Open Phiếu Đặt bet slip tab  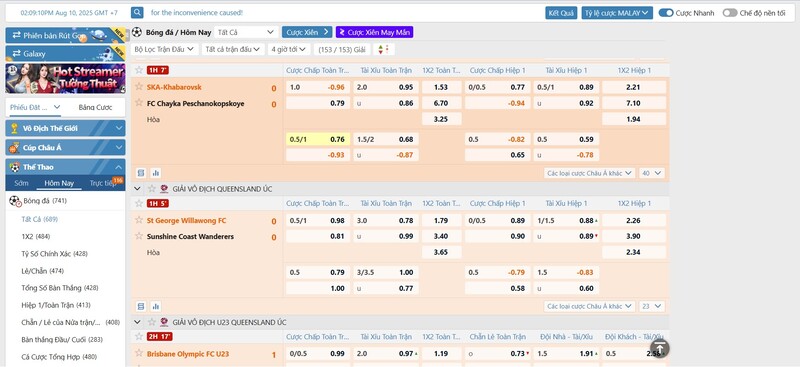(35, 107)
